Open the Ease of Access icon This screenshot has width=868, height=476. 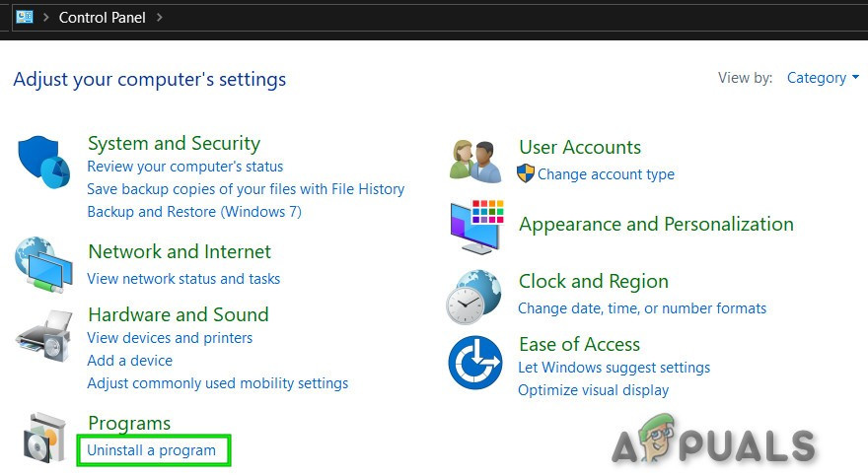coord(474,363)
